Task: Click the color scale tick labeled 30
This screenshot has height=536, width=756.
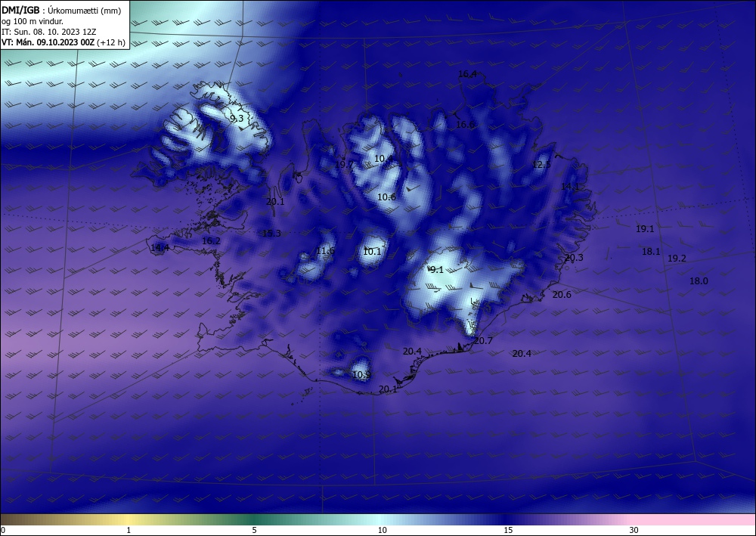Action: tap(634, 530)
